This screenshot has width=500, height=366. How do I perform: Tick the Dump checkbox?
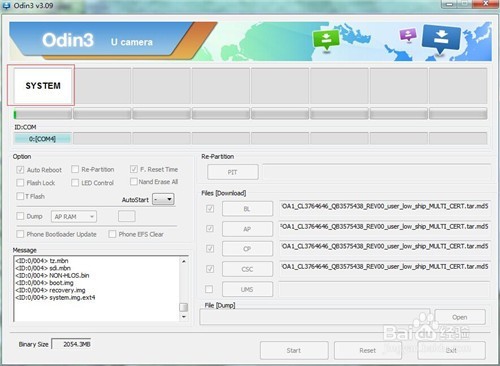point(20,216)
